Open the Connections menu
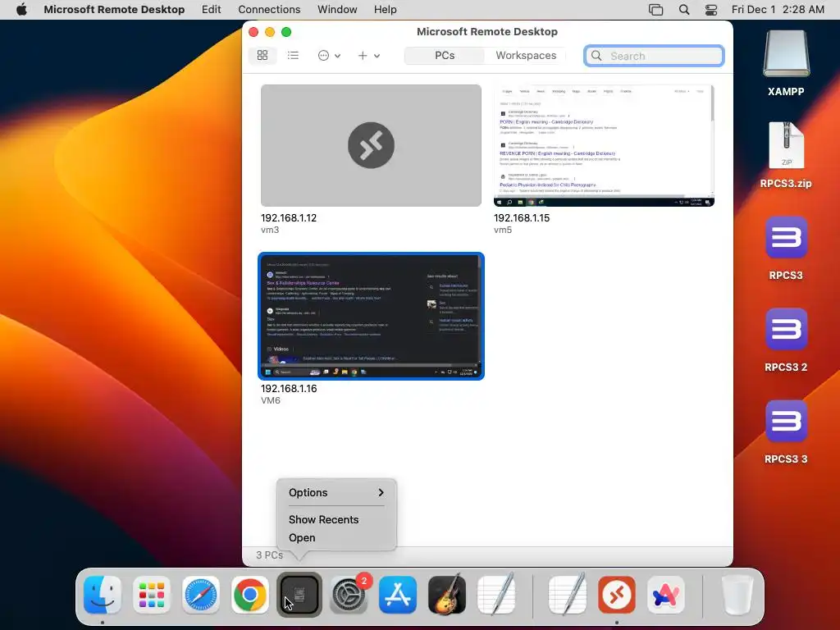Image resolution: width=840 pixels, height=630 pixels. (x=269, y=10)
